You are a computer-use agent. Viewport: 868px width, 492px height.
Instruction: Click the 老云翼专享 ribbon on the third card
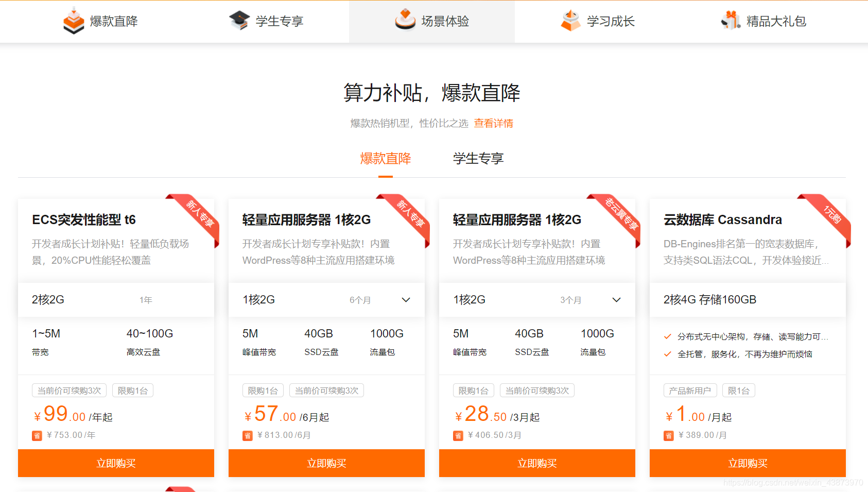(x=618, y=217)
